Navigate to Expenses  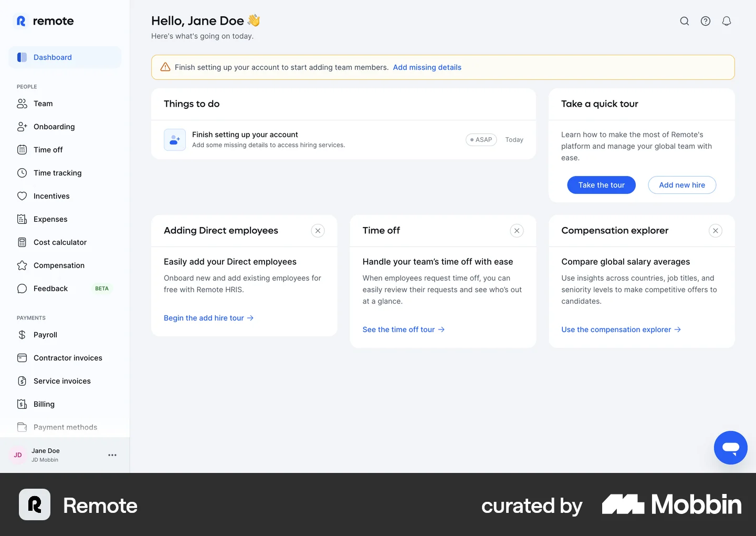coord(65,219)
